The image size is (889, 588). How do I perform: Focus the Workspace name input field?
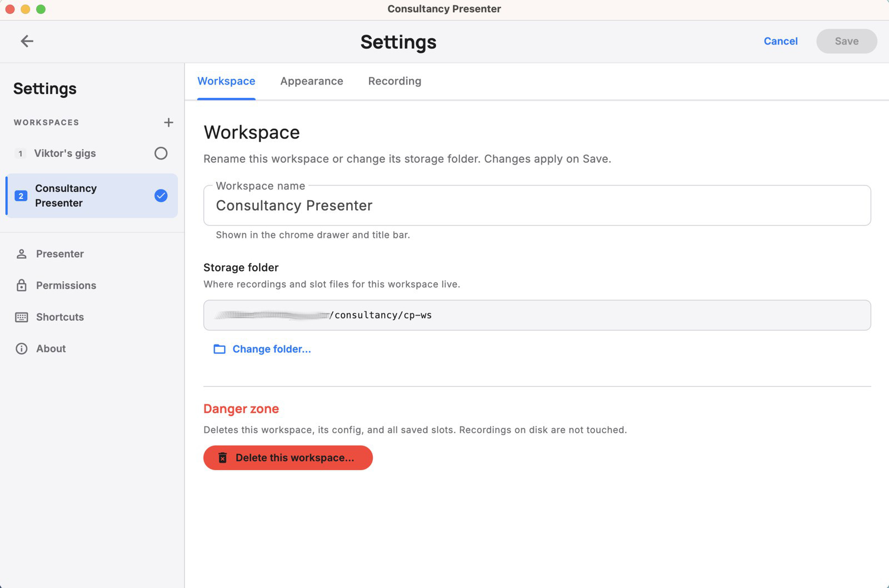(536, 206)
